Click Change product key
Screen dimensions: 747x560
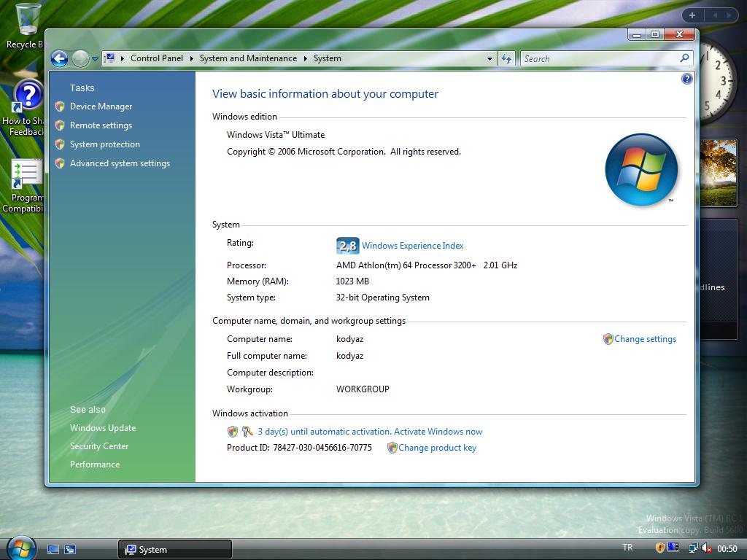point(437,448)
